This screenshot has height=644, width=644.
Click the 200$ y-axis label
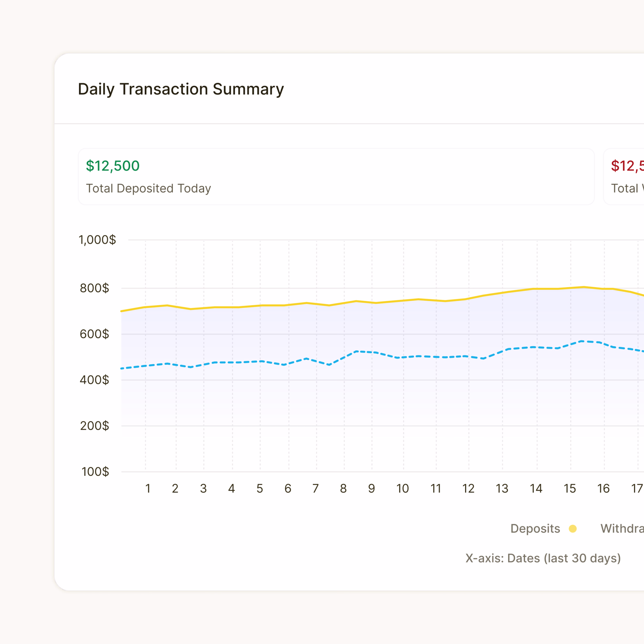[94, 426]
